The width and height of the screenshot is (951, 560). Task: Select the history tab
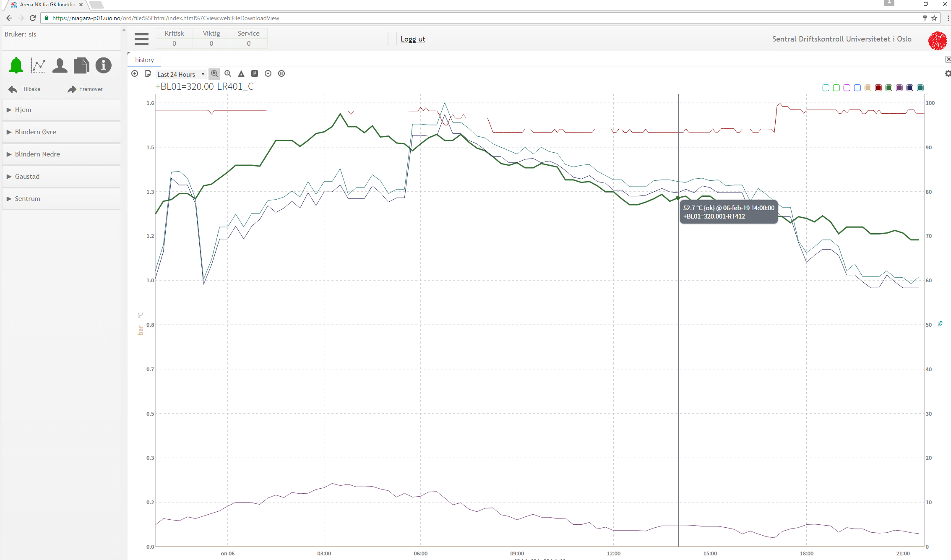[144, 60]
